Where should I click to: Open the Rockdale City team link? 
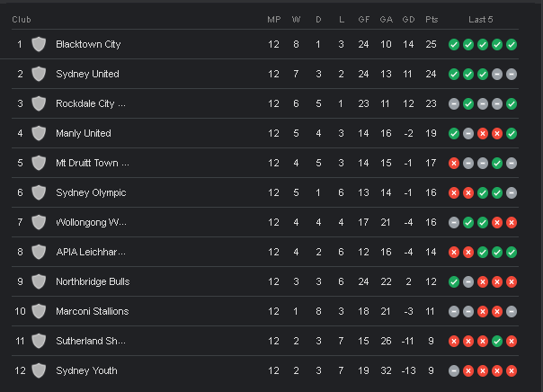point(91,103)
